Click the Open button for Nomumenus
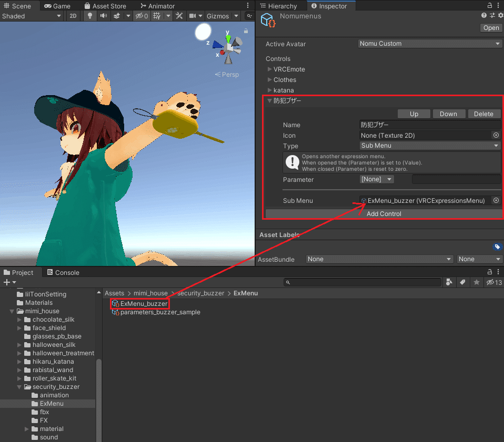The width and height of the screenshot is (504, 442). [491, 28]
